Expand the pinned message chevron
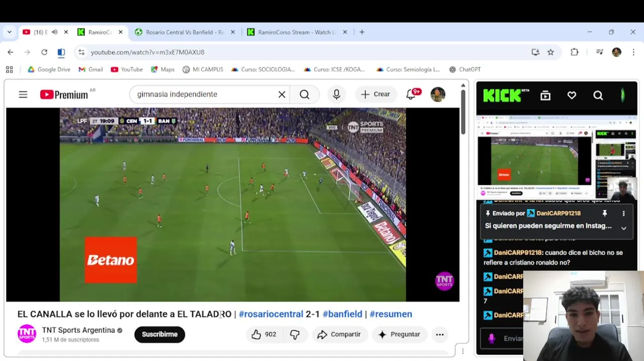Image resolution: width=644 pixels, height=361 pixels. tap(623, 228)
